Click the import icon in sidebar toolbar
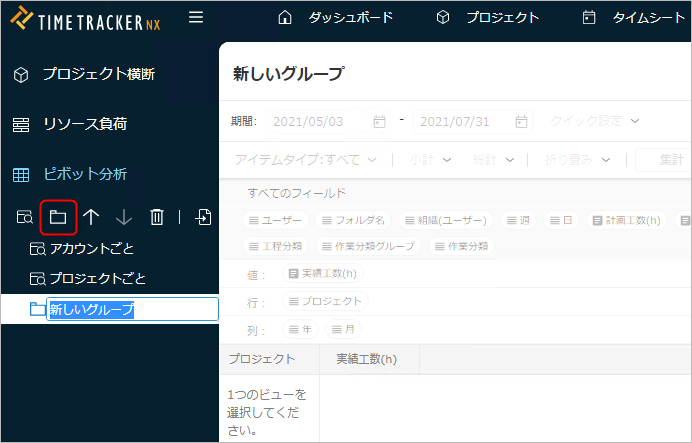Screen dimensions: 692x443 tap(204, 217)
